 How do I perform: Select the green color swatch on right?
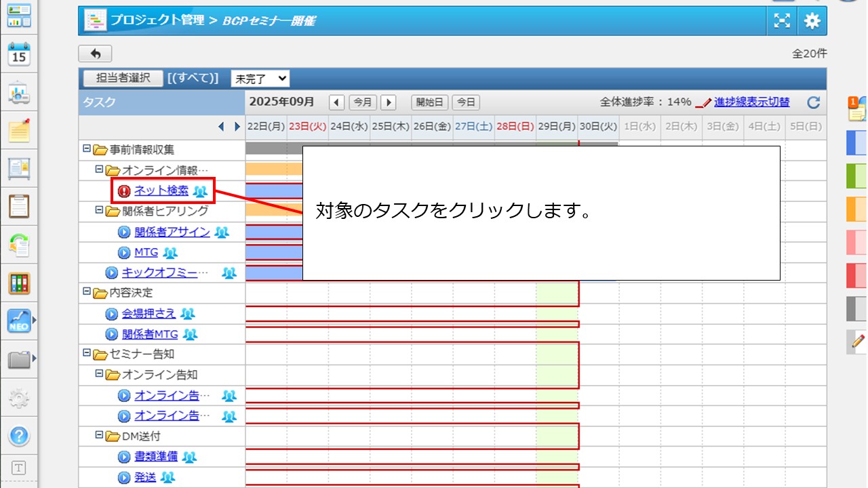coord(857,176)
